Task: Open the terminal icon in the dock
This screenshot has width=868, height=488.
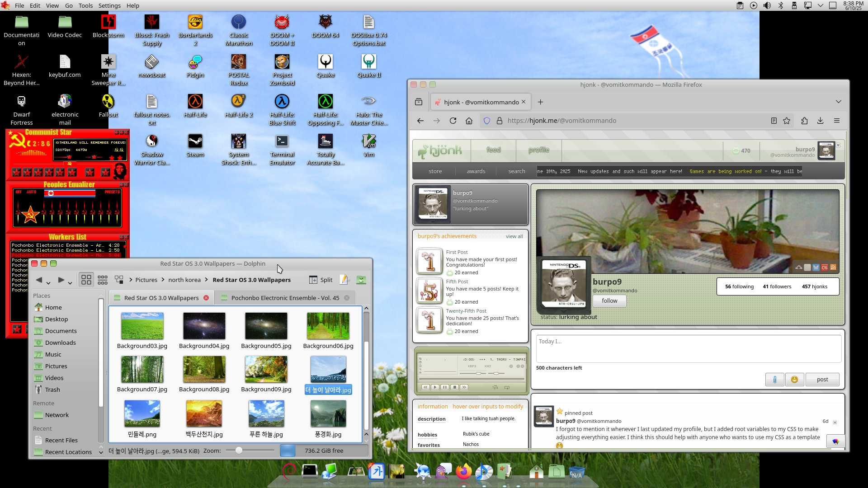Action: click(310, 472)
